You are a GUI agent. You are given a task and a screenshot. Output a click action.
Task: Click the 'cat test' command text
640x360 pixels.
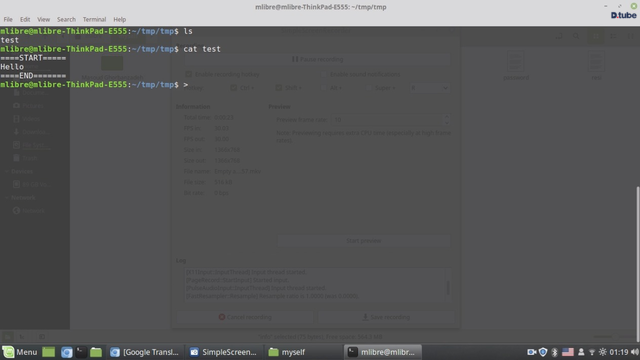coord(202,49)
